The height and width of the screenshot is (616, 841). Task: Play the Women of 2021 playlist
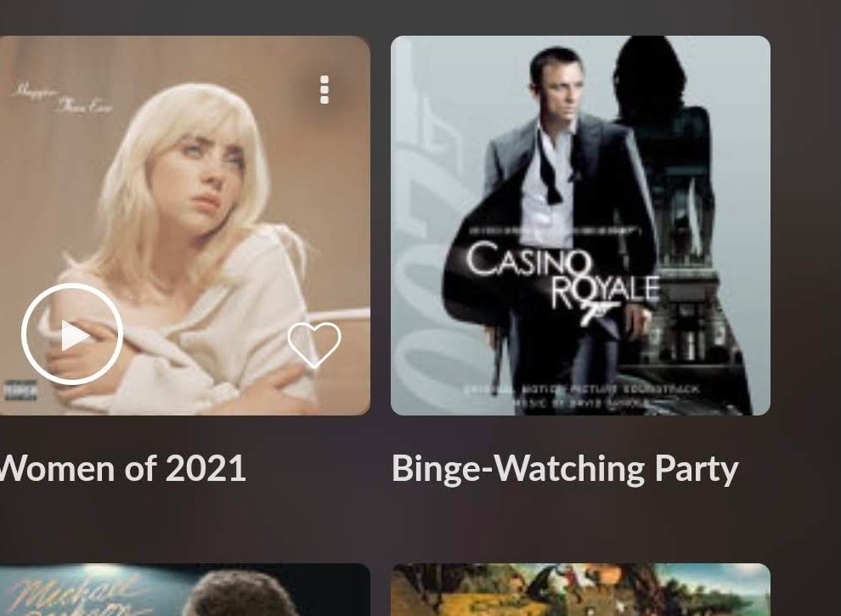tap(72, 334)
